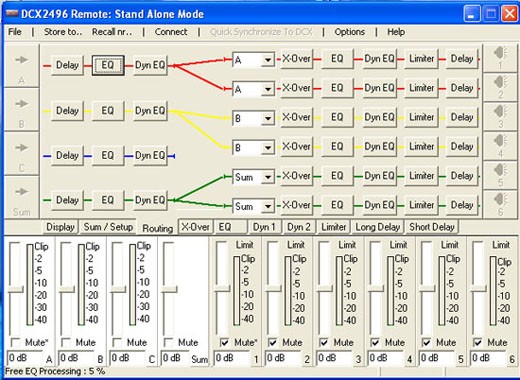
Task: Open the Recall nr.. menu
Action: point(112,32)
